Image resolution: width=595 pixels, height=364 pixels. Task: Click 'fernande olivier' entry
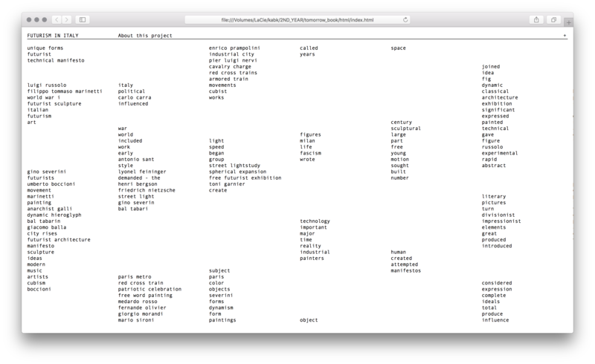[x=142, y=308]
